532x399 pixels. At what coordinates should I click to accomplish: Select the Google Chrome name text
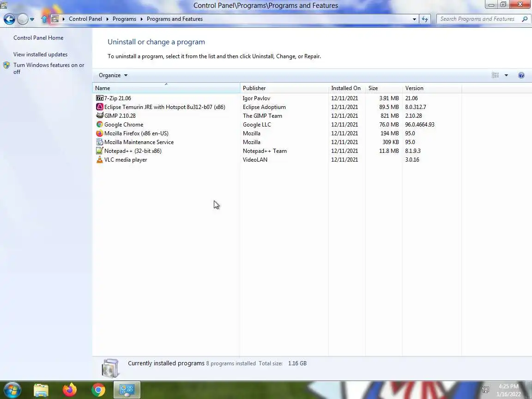pyautogui.click(x=123, y=125)
